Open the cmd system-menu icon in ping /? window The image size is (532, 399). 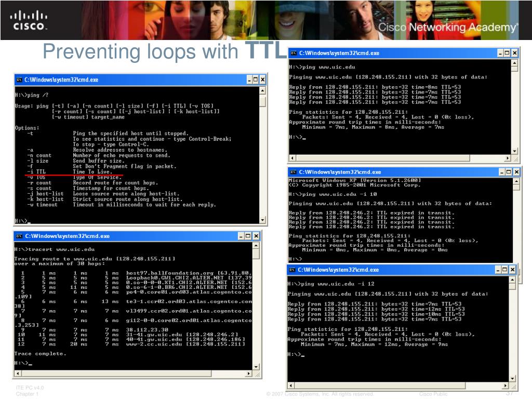tap(19, 79)
